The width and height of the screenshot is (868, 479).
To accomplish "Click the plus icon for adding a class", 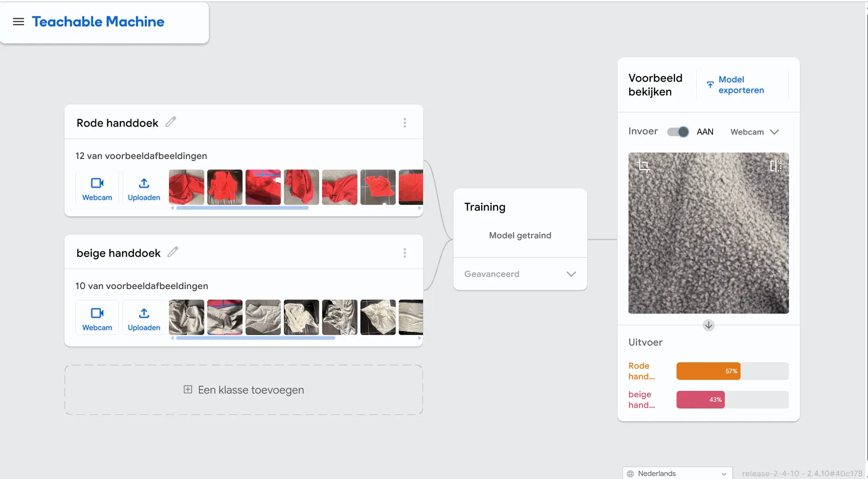I will coord(188,389).
